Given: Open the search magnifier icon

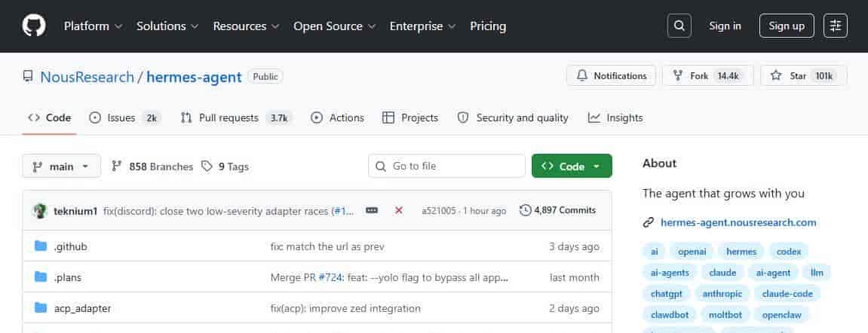Looking at the screenshot, I should point(679,26).
